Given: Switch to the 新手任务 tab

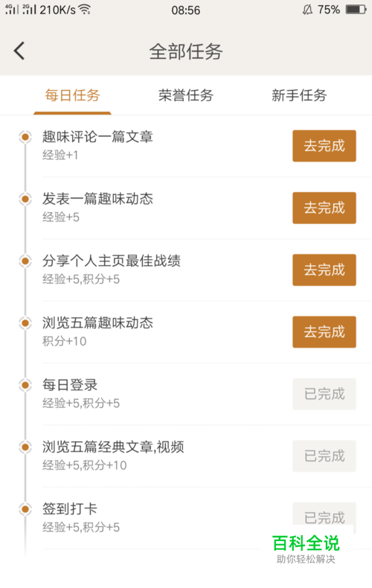Looking at the screenshot, I should click(299, 95).
